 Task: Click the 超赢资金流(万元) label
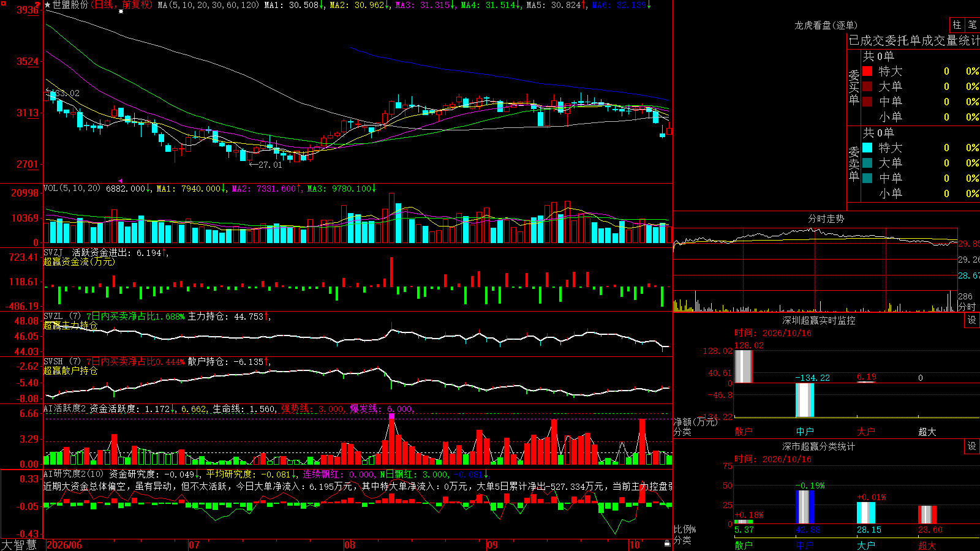79,261
